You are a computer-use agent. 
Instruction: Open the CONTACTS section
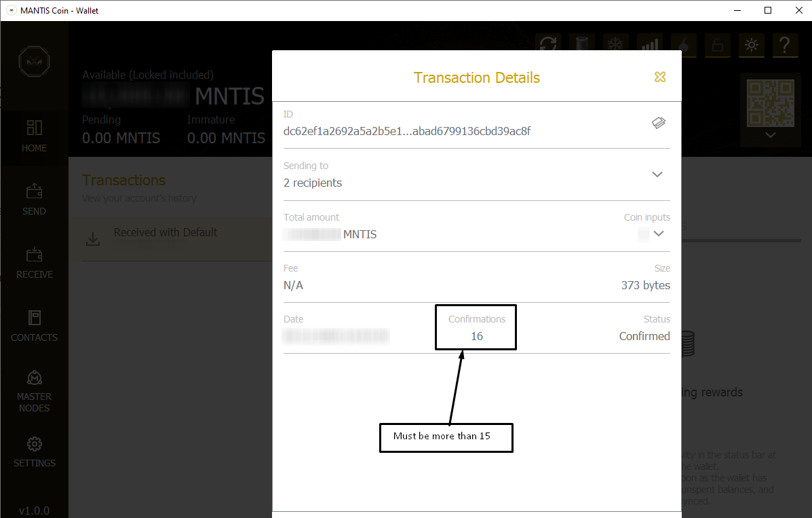(34, 326)
